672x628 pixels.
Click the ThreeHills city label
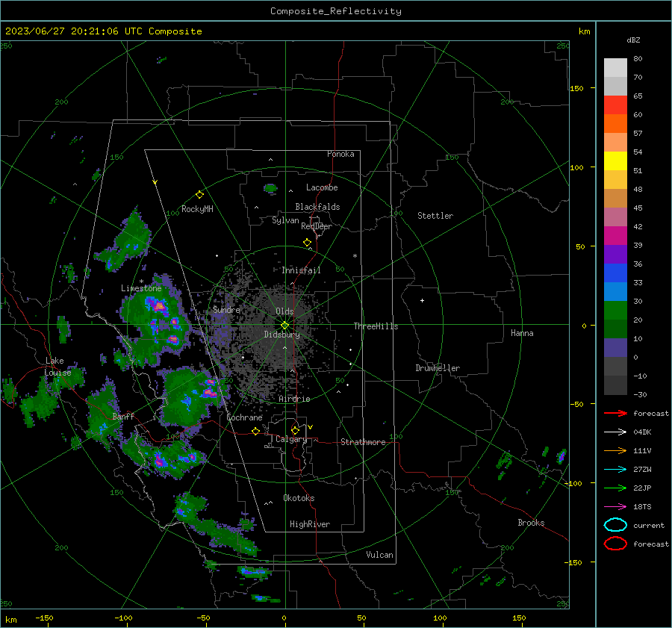tap(376, 326)
